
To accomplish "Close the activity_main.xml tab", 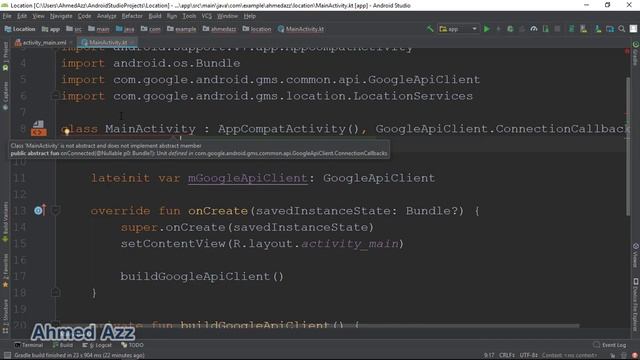I will pos(71,42).
